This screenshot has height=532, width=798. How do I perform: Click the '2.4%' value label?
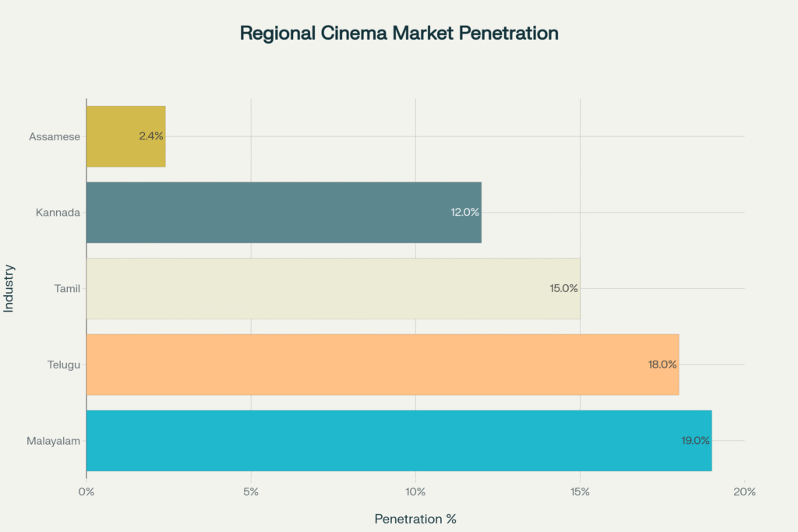(x=151, y=136)
